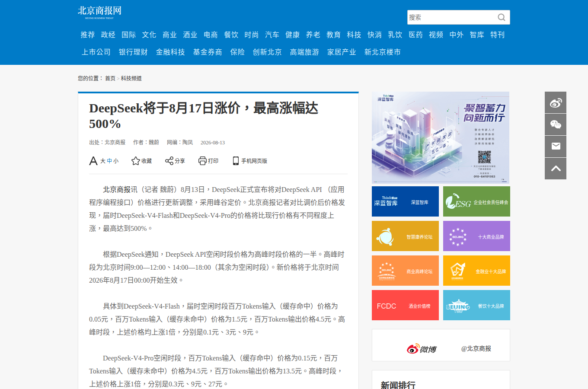588x389 pixels.
Task: Go to 科技 in the navigation
Action: 354,35
